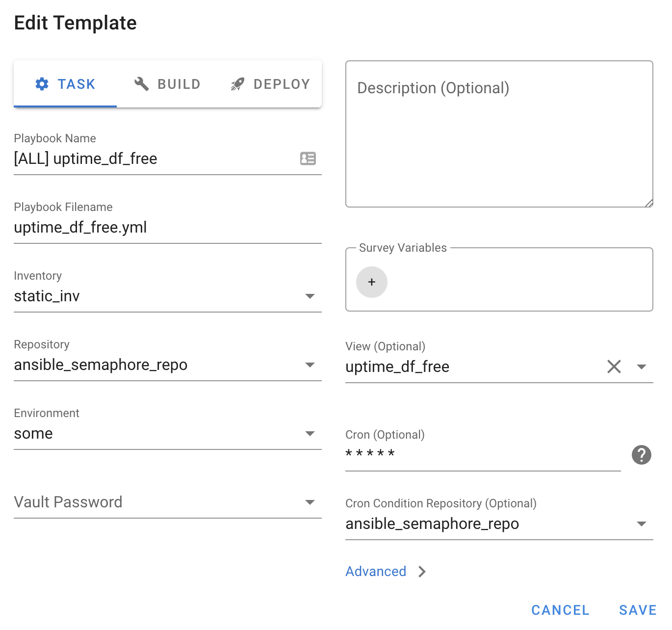Click the card icon in Playbook Name field

308,158
